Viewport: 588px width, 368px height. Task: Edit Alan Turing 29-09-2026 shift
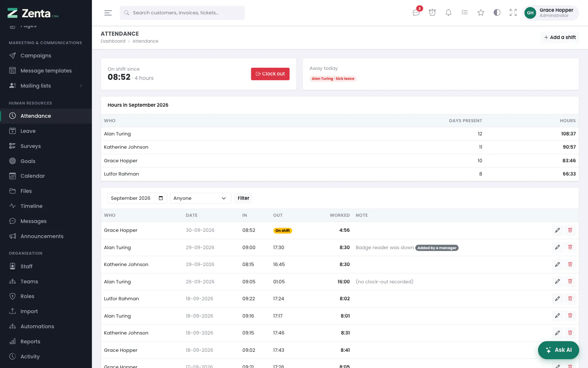coord(557,247)
